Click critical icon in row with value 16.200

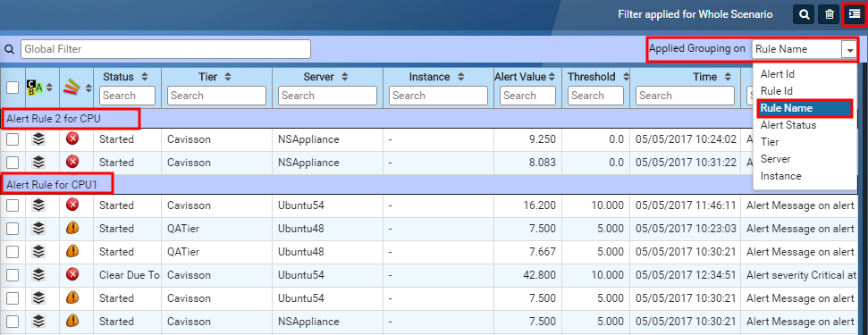pyautogui.click(x=72, y=205)
